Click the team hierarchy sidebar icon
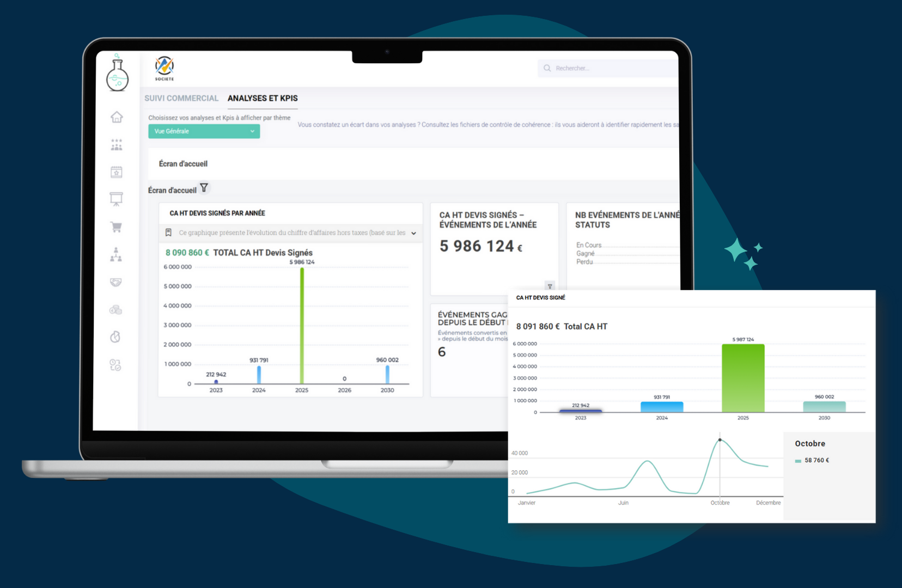Image resolution: width=902 pixels, height=588 pixels. [116, 254]
